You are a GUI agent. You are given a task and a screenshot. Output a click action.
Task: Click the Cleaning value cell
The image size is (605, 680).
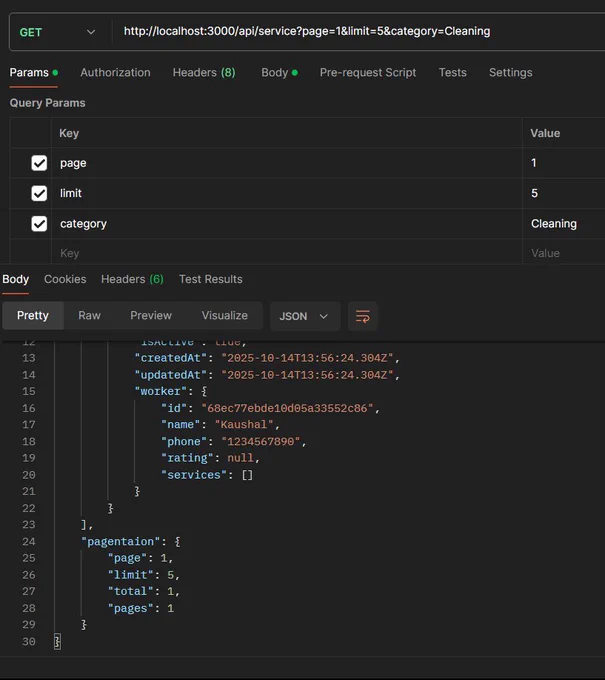(564, 224)
